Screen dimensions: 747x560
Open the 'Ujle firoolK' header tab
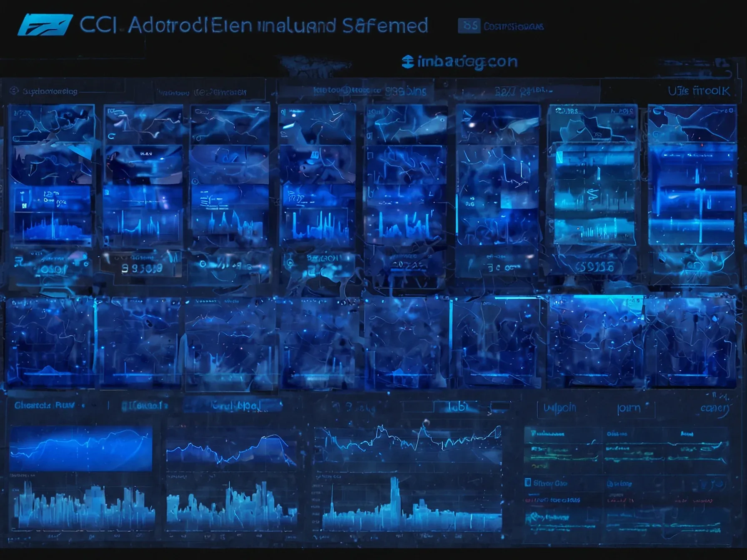tap(699, 91)
